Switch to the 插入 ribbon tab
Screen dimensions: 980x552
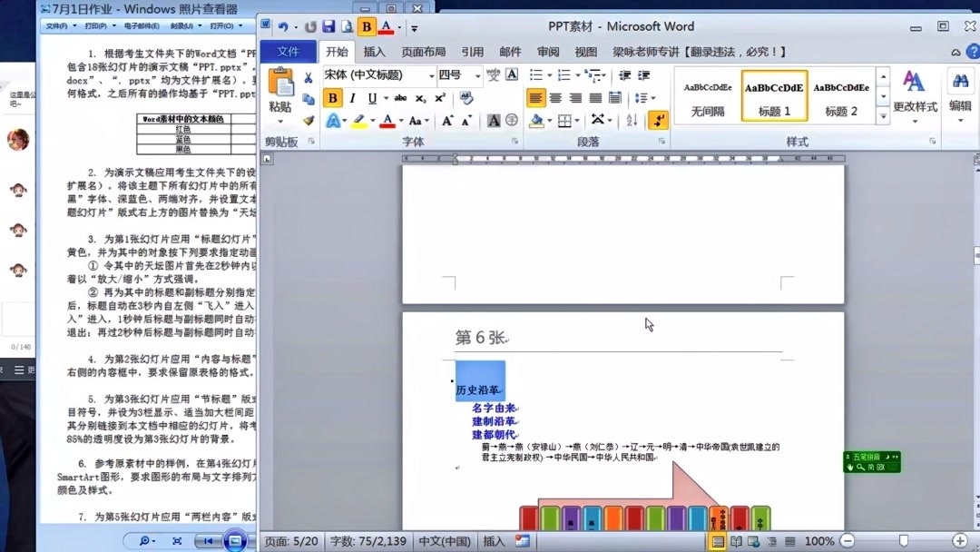click(x=374, y=51)
